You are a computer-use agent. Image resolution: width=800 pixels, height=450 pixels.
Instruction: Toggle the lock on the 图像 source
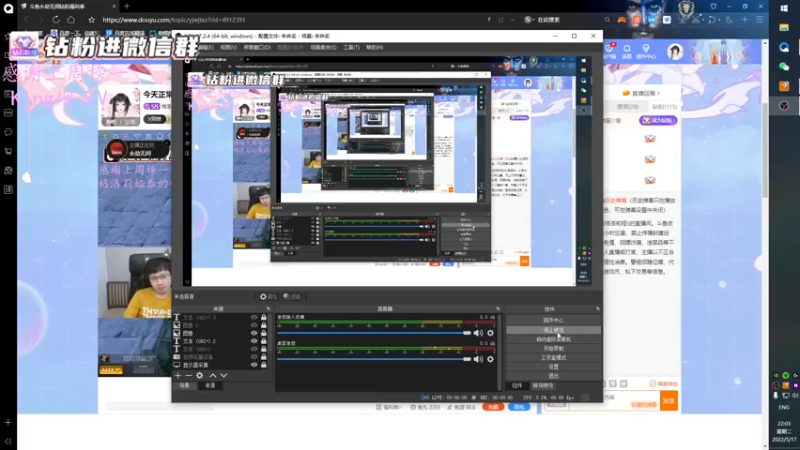(264, 333)
